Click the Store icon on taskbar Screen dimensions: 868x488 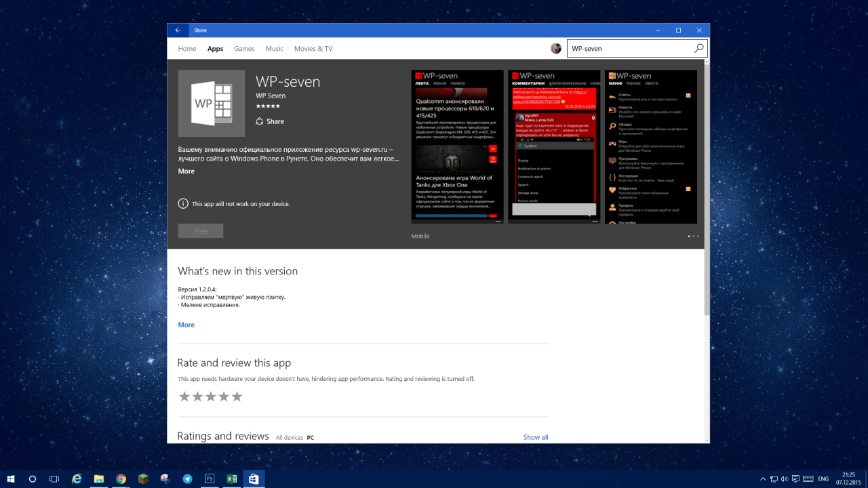253,479
